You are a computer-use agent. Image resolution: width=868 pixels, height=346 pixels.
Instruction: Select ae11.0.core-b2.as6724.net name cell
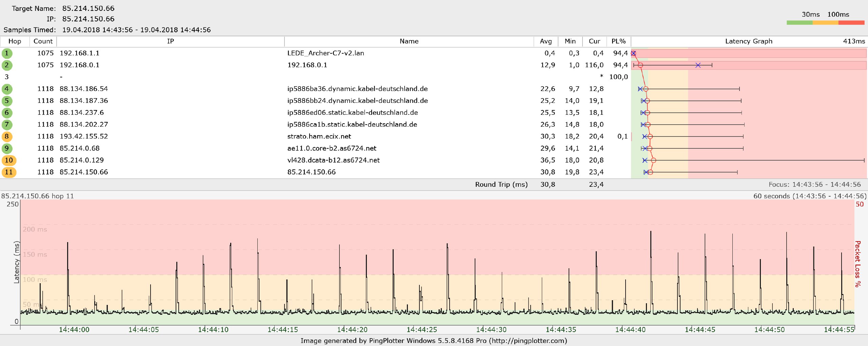332,148
